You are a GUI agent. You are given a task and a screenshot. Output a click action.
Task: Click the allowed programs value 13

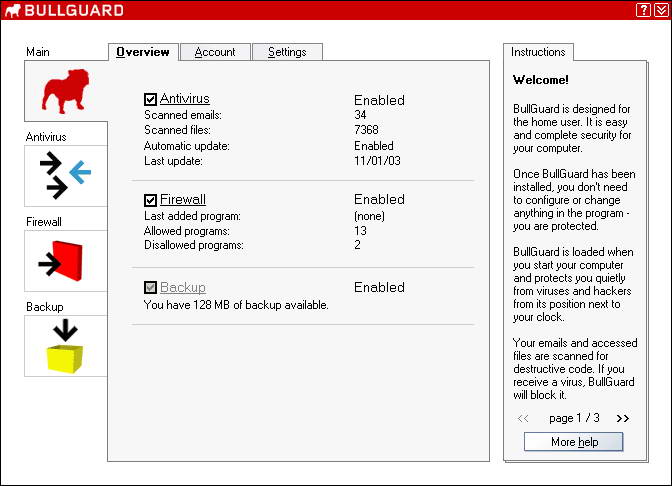coord(360,231)
